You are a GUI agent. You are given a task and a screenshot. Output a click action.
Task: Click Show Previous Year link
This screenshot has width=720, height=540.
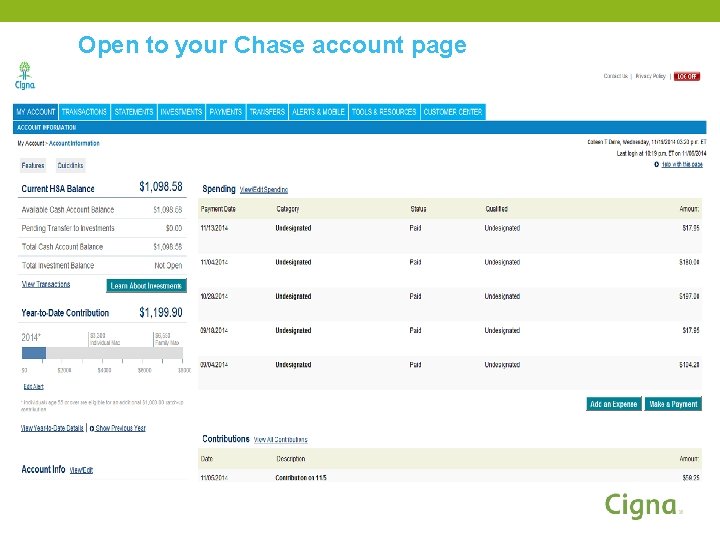point(120,428)
